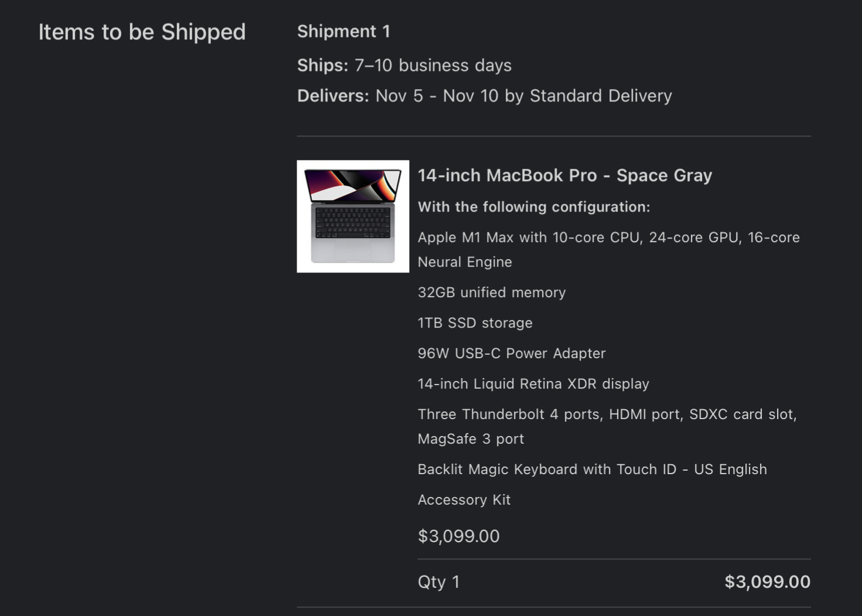The width and height of the screenshot is (862, 616).
Task: Click the 14-inch Liquid Retina XDR display line
Action: coord(533,384)
